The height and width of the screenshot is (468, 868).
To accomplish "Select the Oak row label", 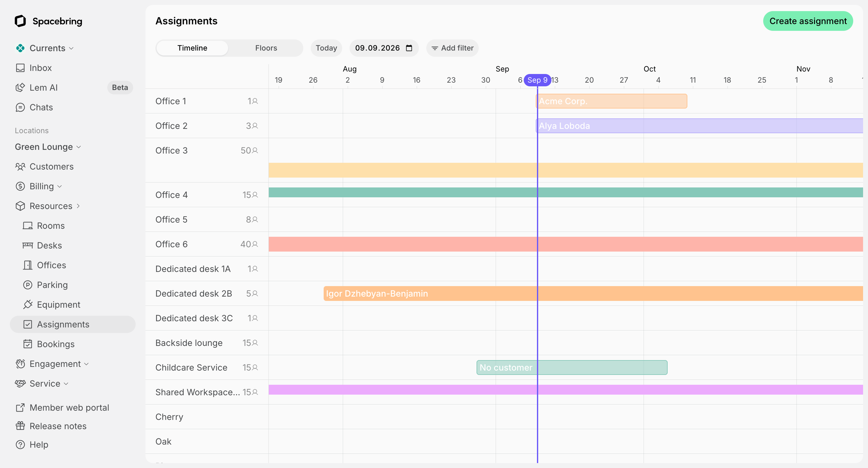I will click(163, 441).
